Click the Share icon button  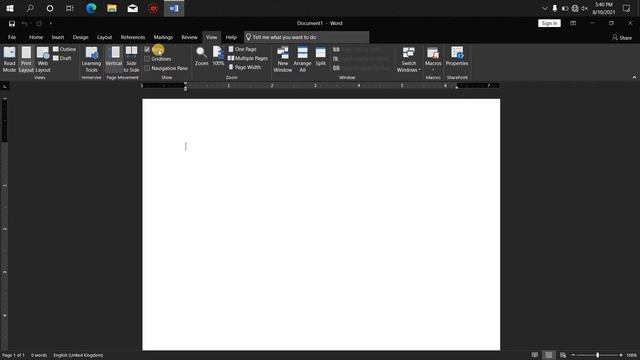(622, 38)
